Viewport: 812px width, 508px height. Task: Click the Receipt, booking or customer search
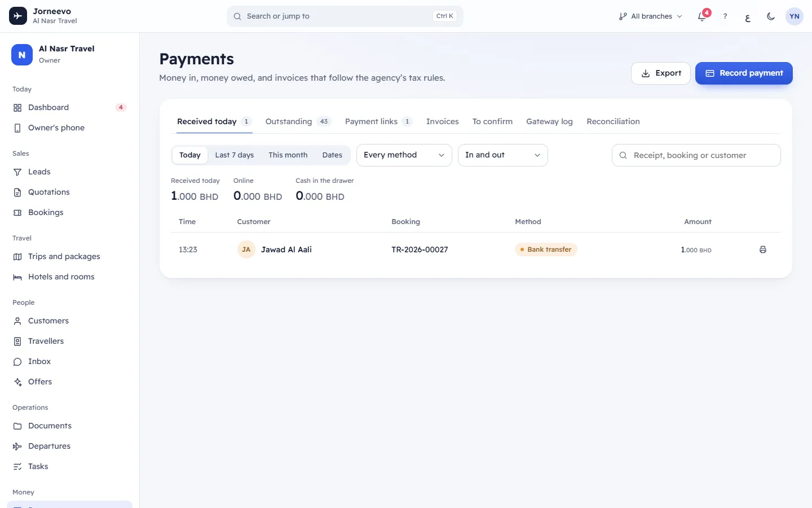point(696,155)
